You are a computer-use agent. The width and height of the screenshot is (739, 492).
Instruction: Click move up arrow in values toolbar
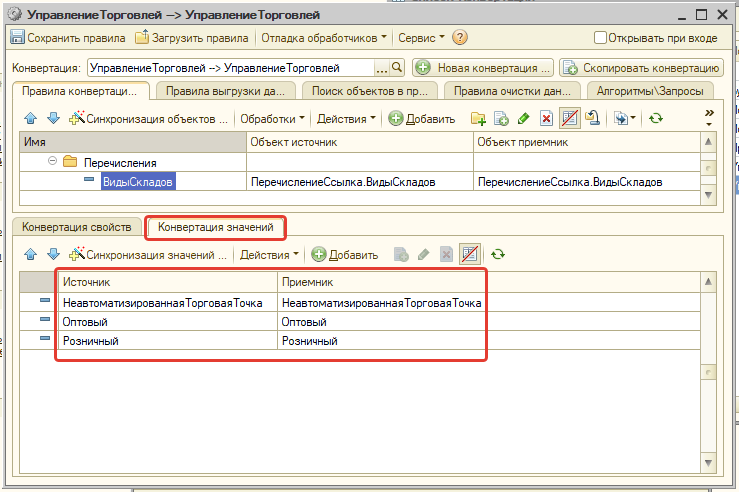(31, 254)
